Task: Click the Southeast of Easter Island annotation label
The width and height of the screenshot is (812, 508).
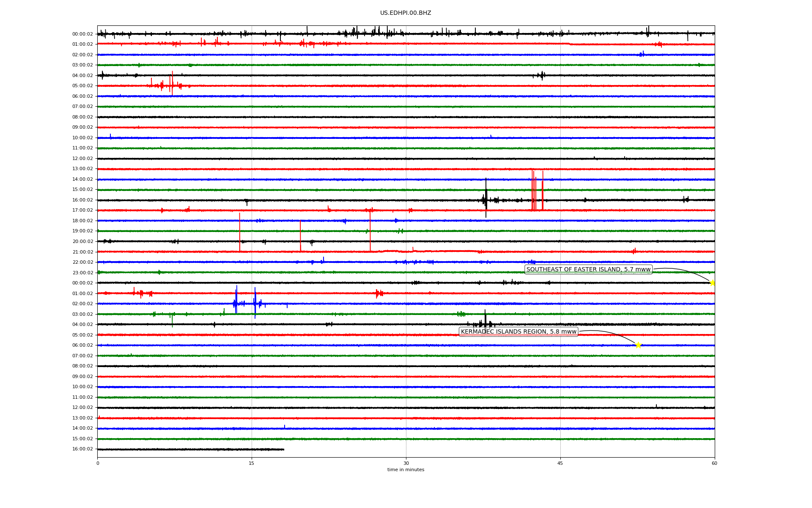Action: (588, 270)
